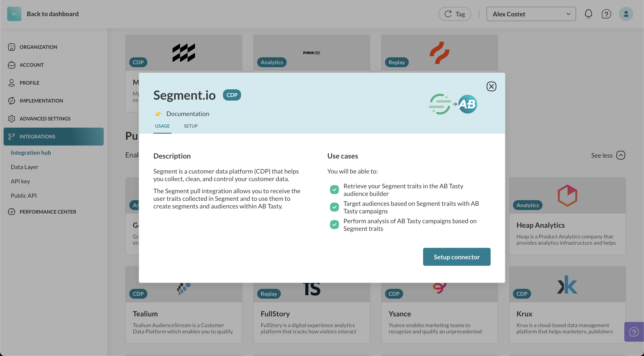Open the notifications bell
Screen dimensions: 644x356
click(588, 14)
